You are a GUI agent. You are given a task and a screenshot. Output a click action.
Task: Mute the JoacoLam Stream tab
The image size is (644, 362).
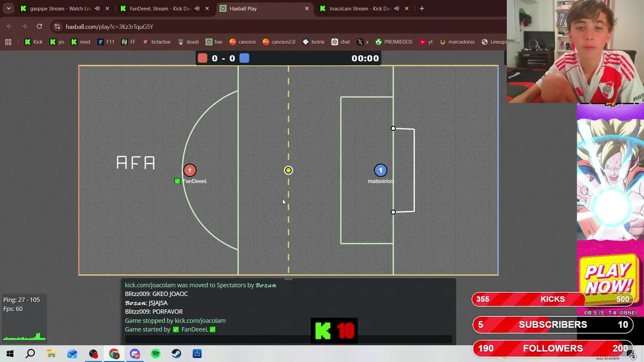(396, 9)
